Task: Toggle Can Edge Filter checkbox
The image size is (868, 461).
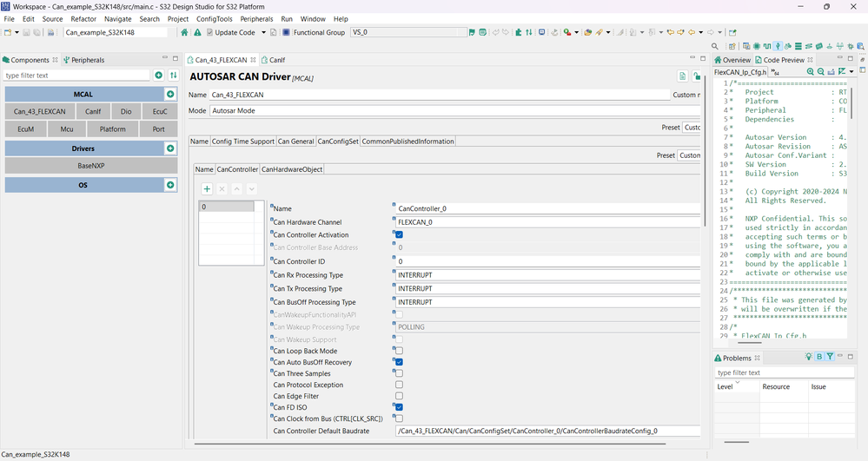Action: [399, 396]
